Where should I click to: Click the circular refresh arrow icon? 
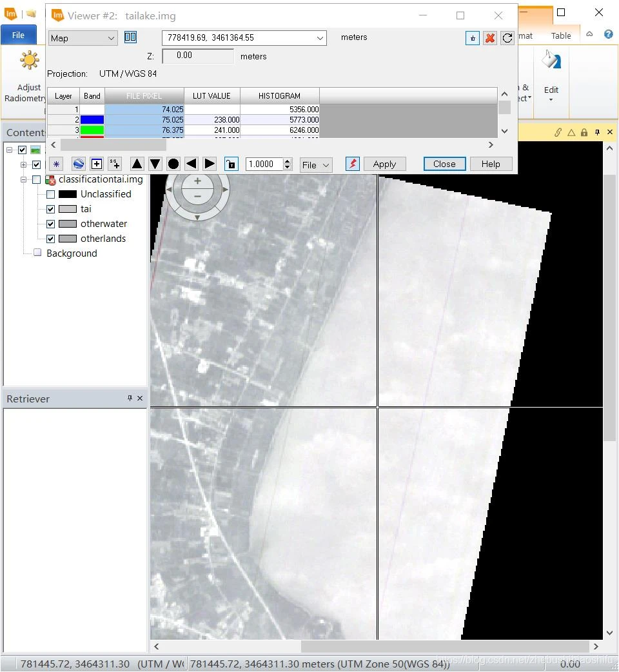click(x=507, y=38)
